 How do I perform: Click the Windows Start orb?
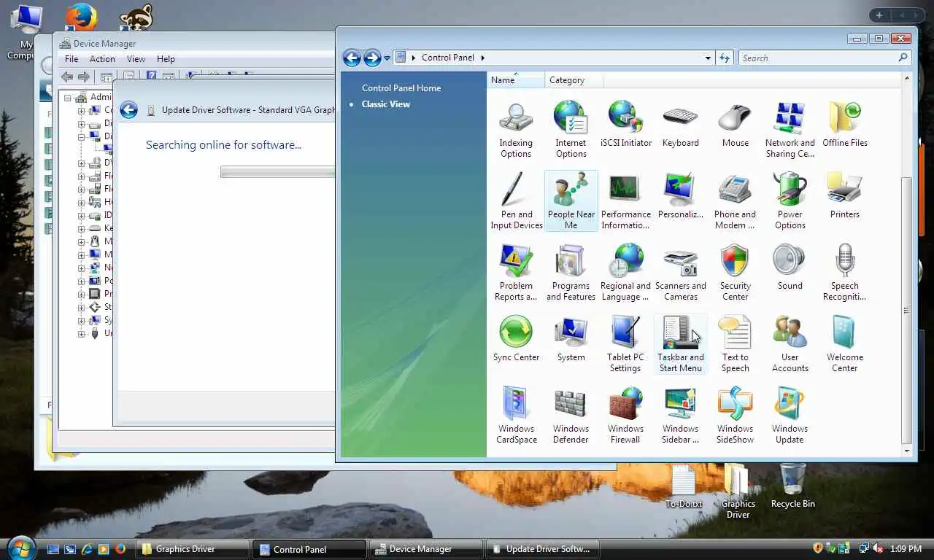tap(20, 548)
